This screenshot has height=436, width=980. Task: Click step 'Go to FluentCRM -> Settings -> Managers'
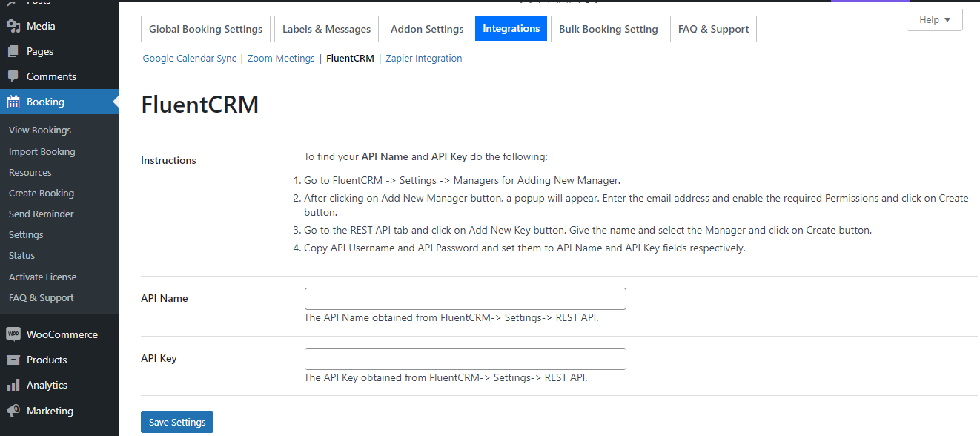pos(462,180)
